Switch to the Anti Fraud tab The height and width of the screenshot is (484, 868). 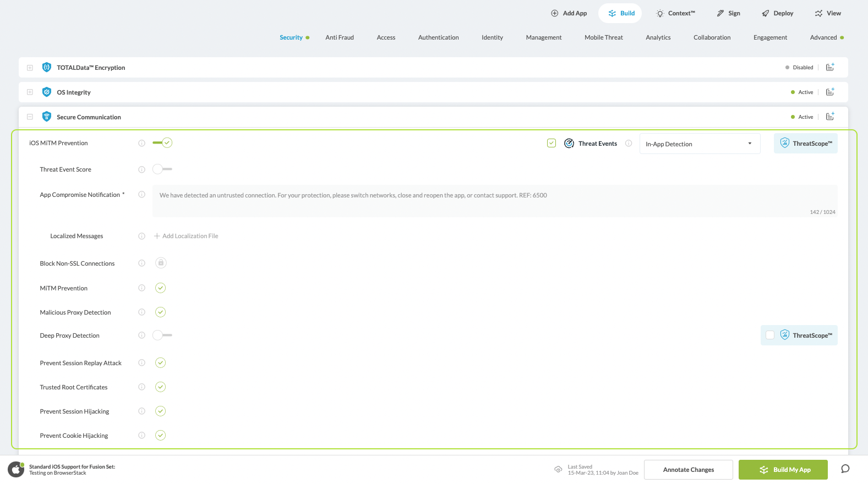click(339, 37)
